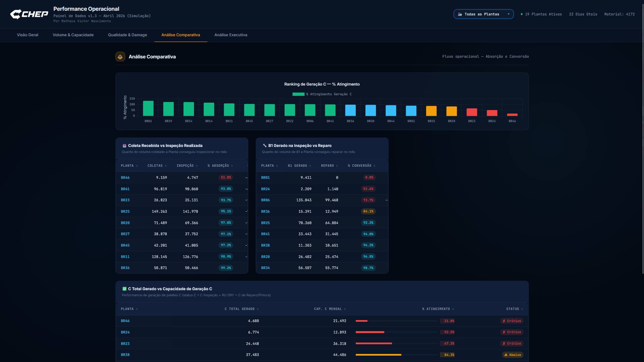Switch to the Visão Geral tab
This screenshot has width=644, height=362.
click(x=28, y=35)
